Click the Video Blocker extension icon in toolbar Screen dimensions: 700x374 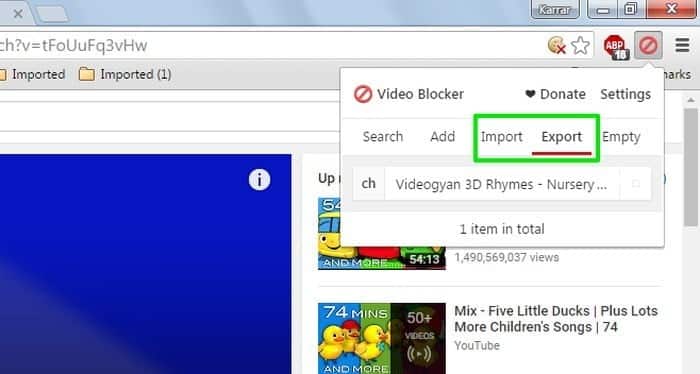[x=648, y=45]
